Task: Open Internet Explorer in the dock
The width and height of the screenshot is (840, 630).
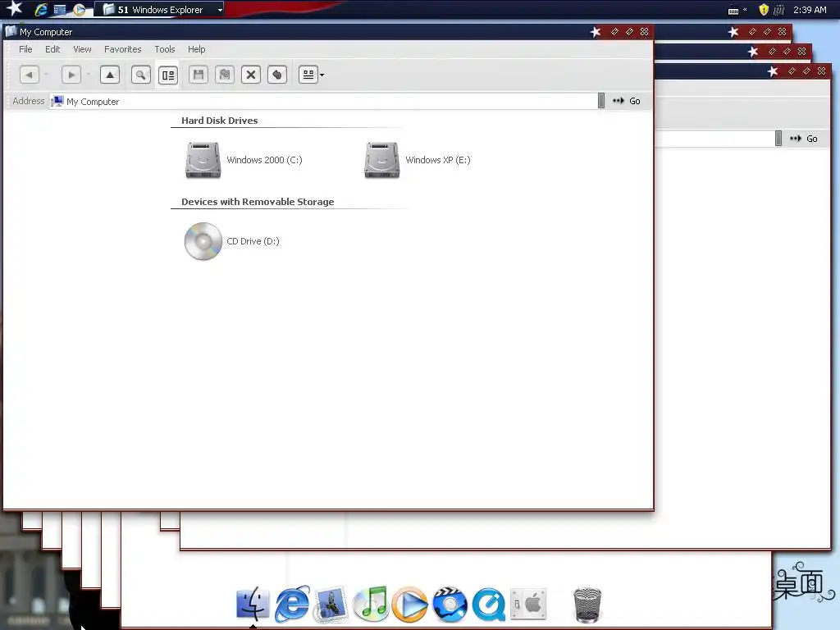Action: tap(292, 605)
